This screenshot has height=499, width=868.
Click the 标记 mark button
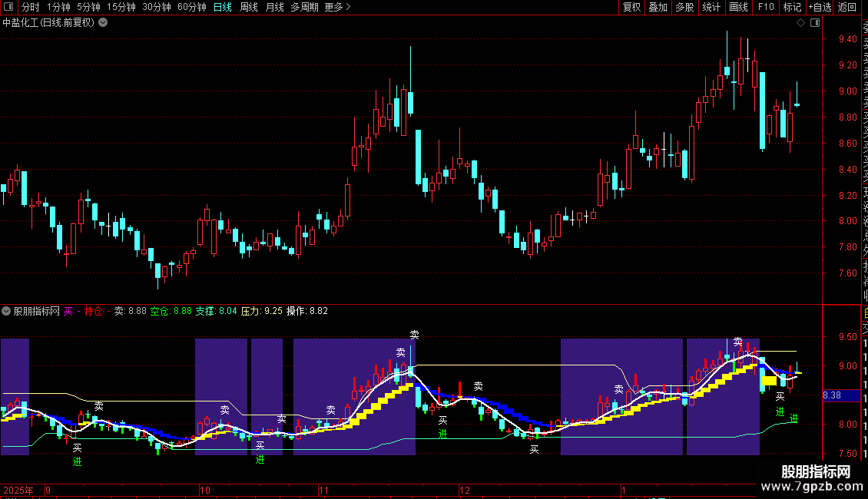point(792,7)
